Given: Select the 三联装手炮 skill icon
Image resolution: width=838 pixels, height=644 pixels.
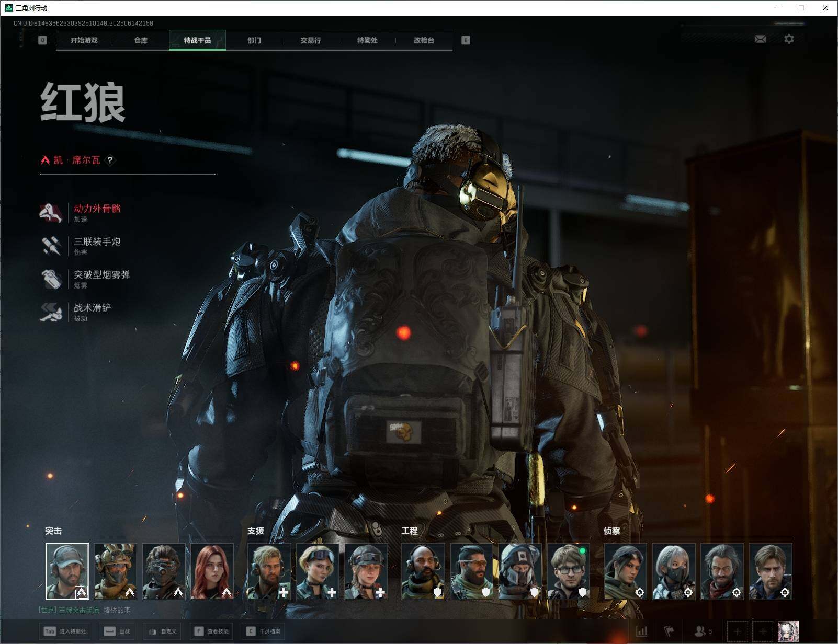Looking at the screenshot, I should tap(51, 246).
